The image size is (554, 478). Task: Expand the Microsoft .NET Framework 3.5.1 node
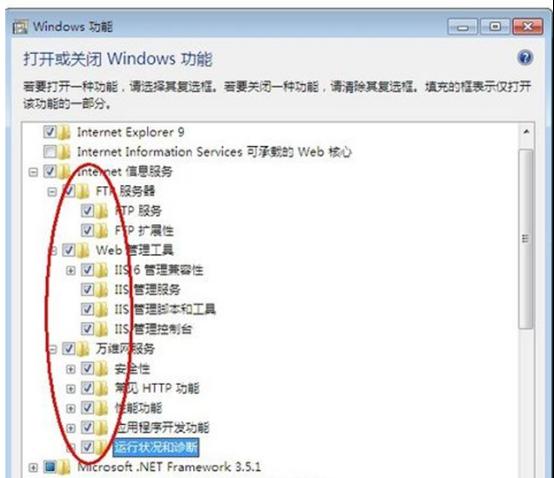[33, 468]
